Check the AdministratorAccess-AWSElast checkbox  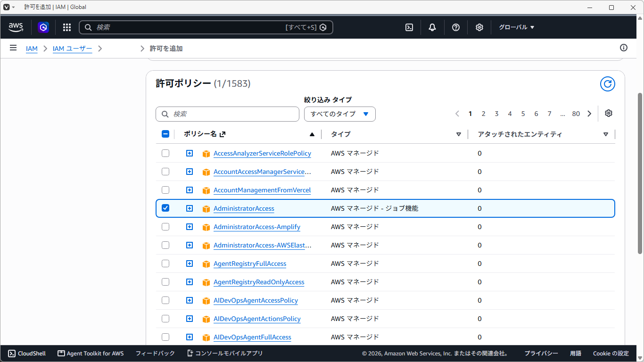pos(165,245)
